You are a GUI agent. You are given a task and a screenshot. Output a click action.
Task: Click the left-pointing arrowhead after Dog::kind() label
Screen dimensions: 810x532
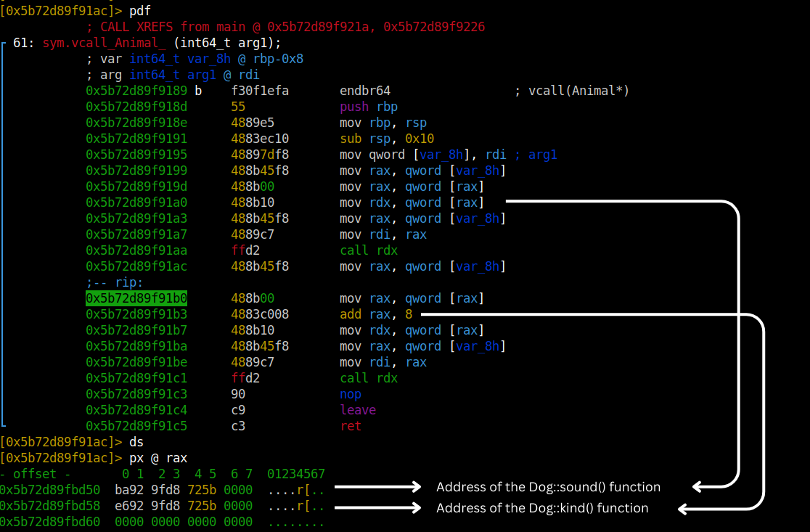[x=684, y=510]
